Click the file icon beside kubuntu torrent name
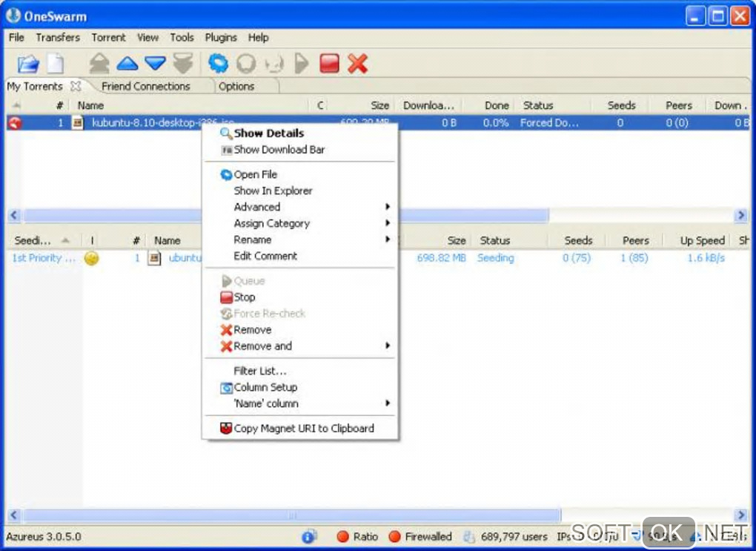Screen dimensions: 756x551 point(78,123)
